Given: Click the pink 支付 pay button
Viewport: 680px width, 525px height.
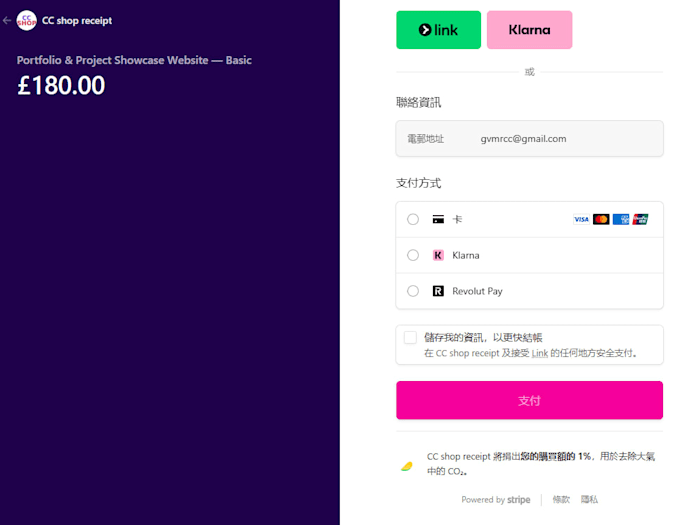Looking at the screenshot, I should click(x=530, y=400).
